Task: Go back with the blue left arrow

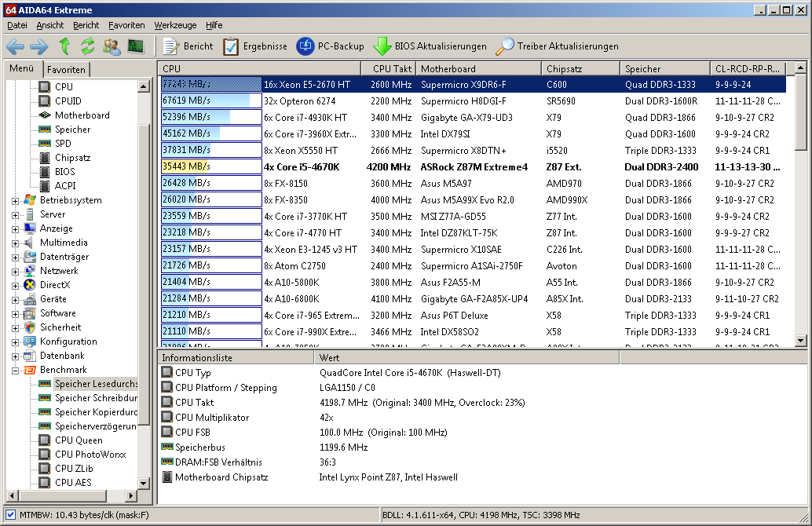Action: click(15, 46)
